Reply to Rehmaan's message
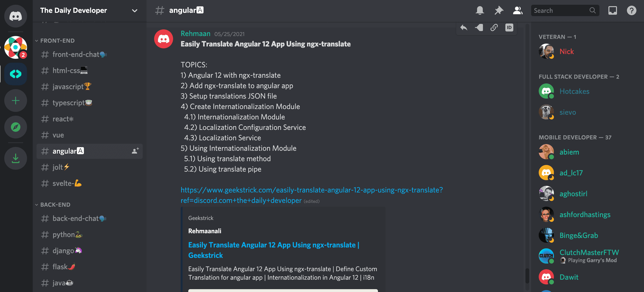The height and width of the screenshot is (292, 644). click(x=464, y=27)
